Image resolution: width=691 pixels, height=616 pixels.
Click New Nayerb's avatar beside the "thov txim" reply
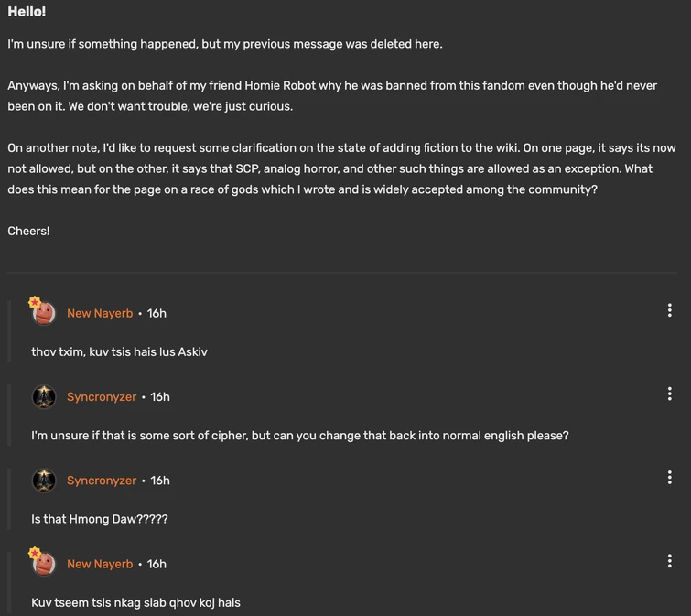pyautogui.click(x=44, y=313)
